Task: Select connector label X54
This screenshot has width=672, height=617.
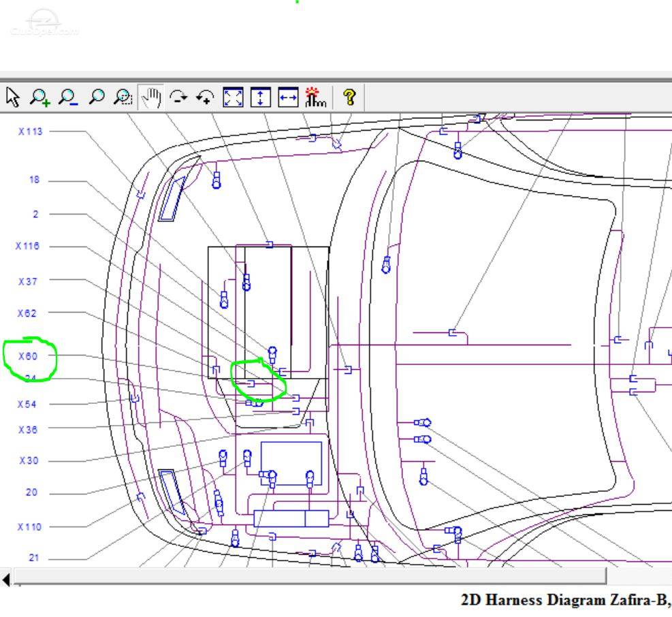Action: pyautogui.click(x=27, y=405)
